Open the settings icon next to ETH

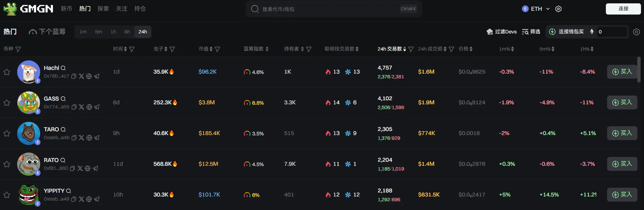point(558,9)
